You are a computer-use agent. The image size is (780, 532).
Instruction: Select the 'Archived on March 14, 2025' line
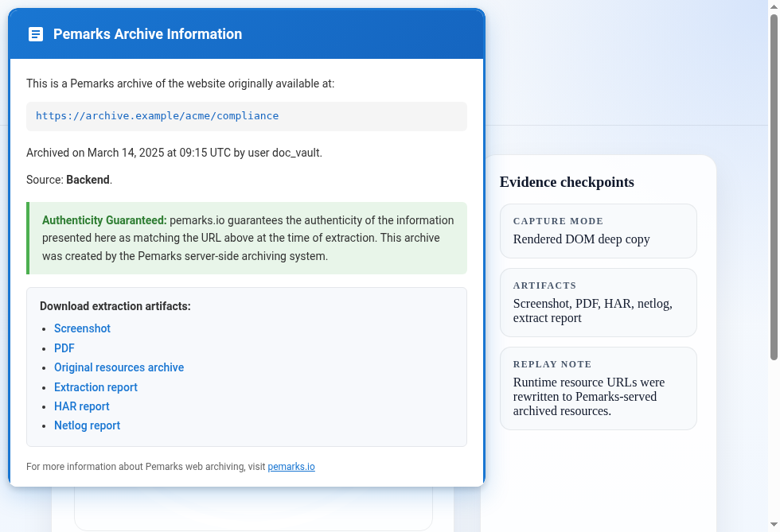(174, 153)
